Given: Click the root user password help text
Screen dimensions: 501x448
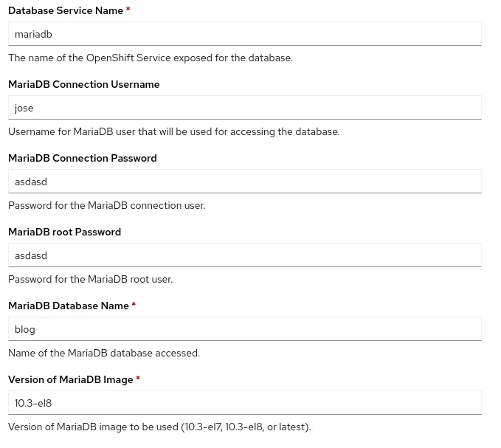Looking at the screenshot, I should coord(90,279).
